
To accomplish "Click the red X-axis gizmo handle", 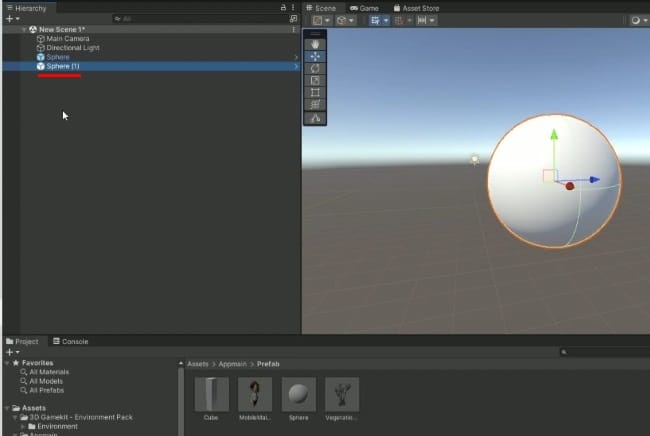I will (x=570, y=186).
